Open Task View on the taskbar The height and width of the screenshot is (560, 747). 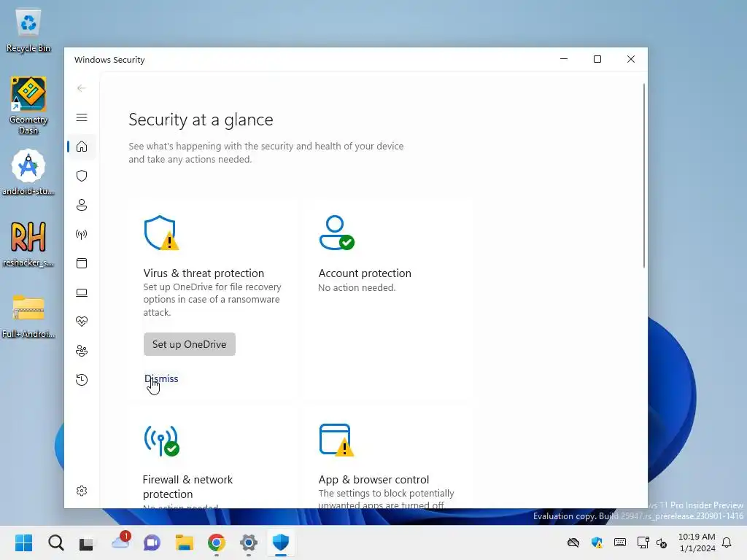point(87,542)
